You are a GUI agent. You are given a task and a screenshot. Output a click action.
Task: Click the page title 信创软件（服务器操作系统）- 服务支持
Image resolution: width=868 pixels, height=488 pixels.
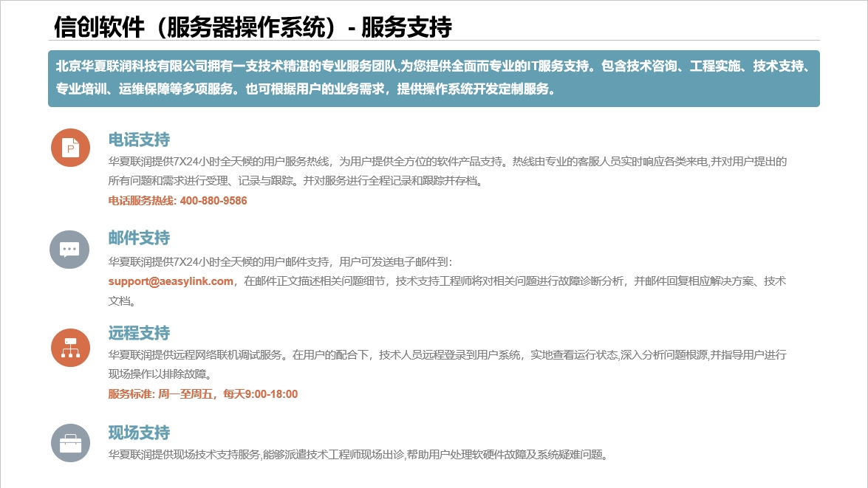click(253, 27)
